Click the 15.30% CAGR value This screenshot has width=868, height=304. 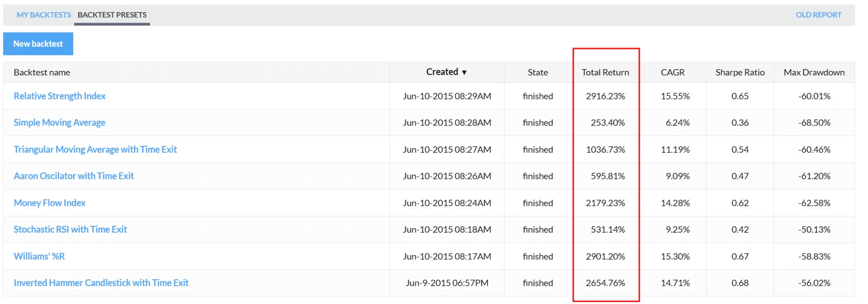point(675,256)
